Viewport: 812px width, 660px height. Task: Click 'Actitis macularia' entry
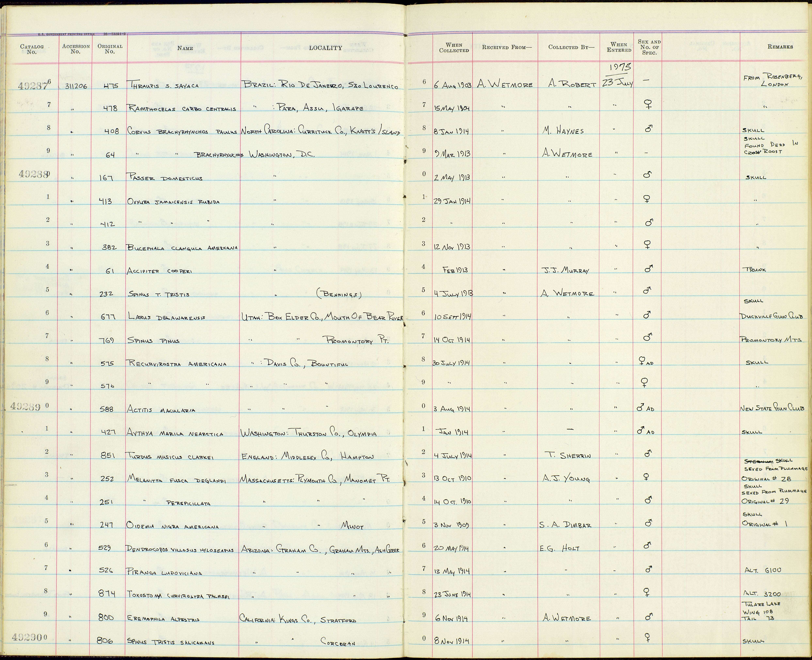[x=161, y=410]
